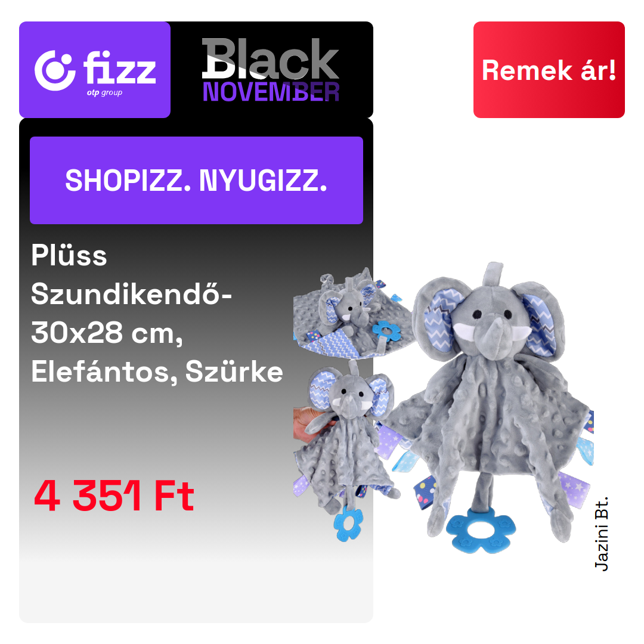Click the word Black in the logo
The height and width of the screenshot is (644, 644).
click(x=270, y=58)
